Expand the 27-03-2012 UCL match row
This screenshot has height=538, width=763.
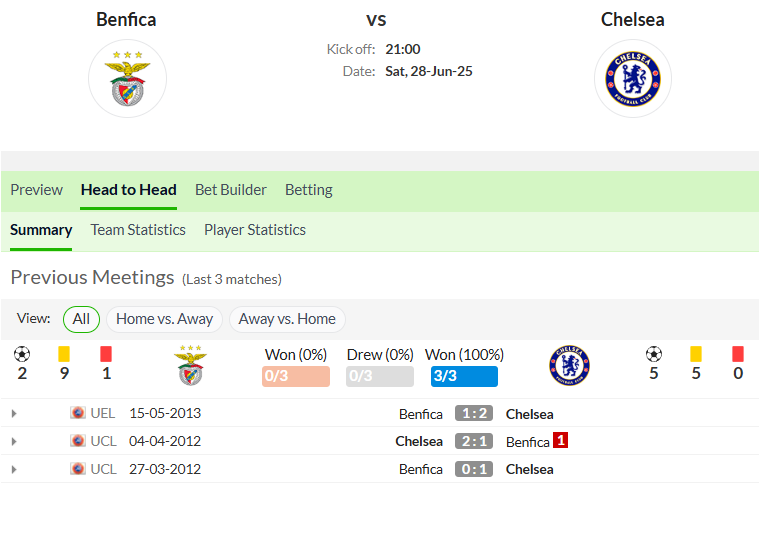point(14,469)
